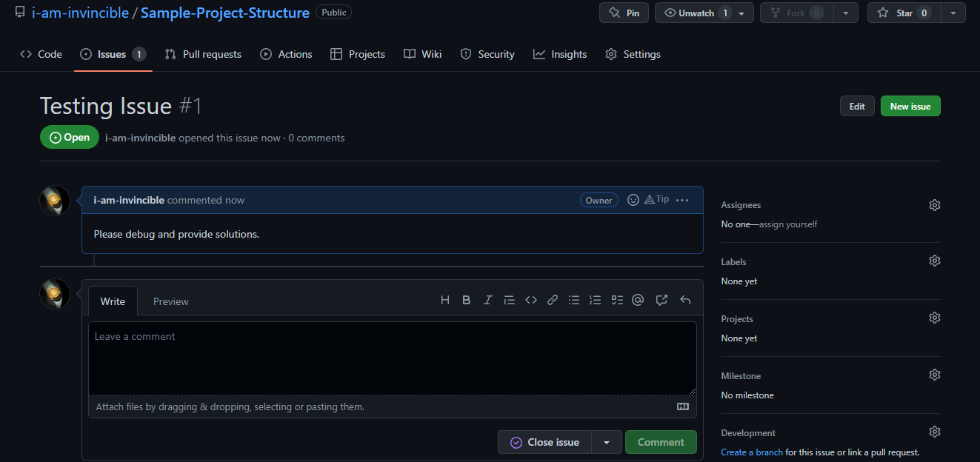
Task: Open the Issues tab
Action: point(113,54)
